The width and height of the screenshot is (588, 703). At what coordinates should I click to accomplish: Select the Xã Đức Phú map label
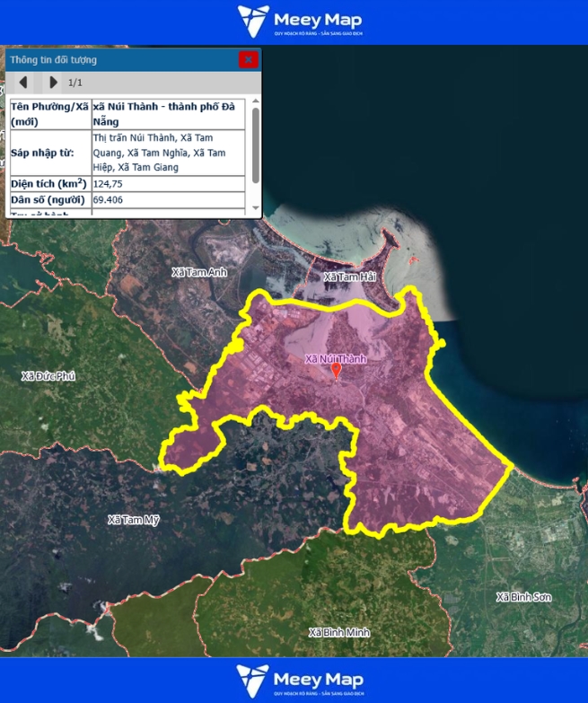[x=48, y=376]
